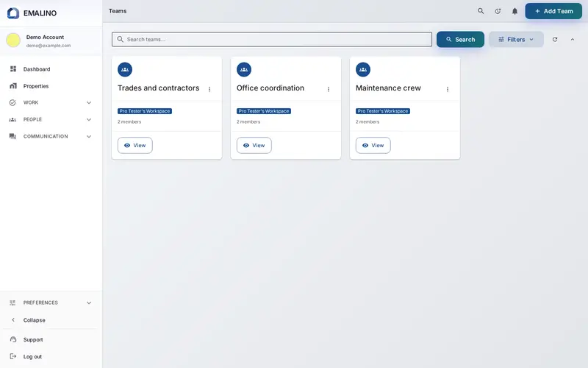Click the Add Team button
588x368 pixels.
click(553, 11)
